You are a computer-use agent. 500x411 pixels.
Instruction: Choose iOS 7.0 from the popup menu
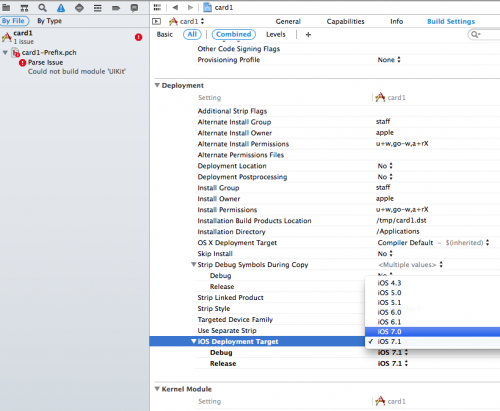point(433,332)
